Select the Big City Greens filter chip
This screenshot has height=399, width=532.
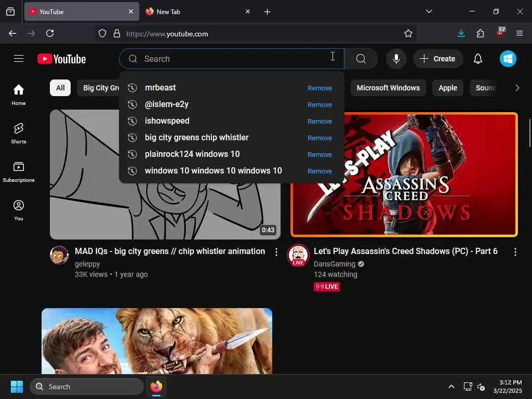98,88
